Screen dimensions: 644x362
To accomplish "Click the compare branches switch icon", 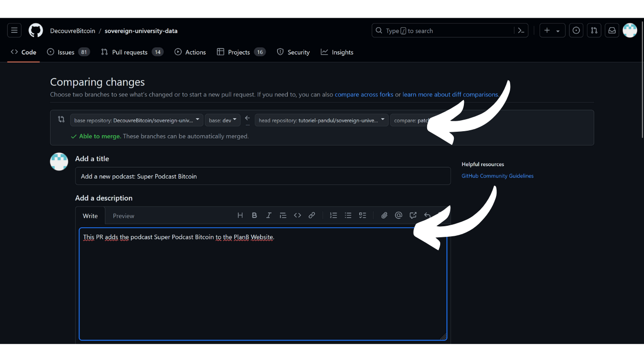I will 61,120.
